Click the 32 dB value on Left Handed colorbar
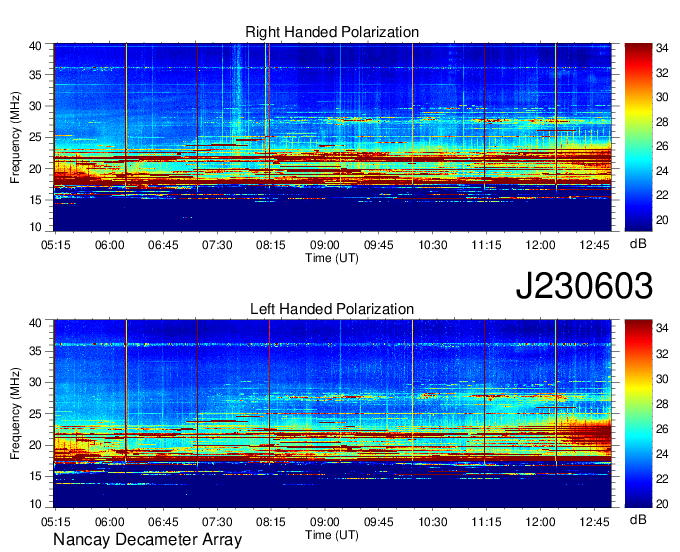 point(662,354)
